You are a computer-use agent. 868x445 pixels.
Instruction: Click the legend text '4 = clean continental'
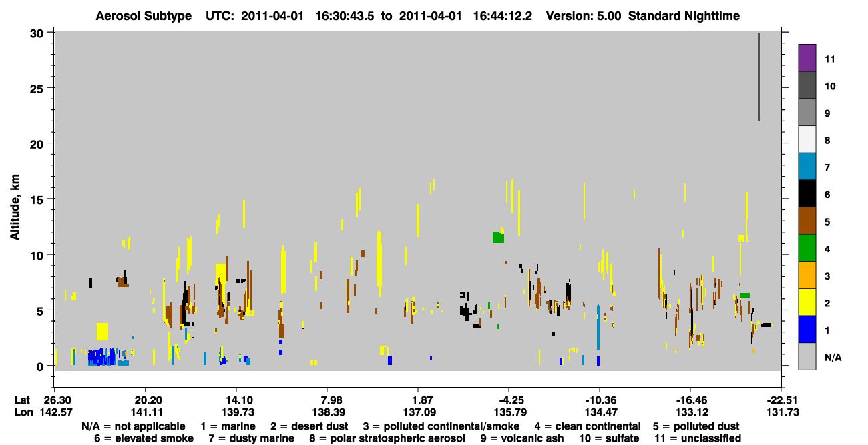point(588,426)
